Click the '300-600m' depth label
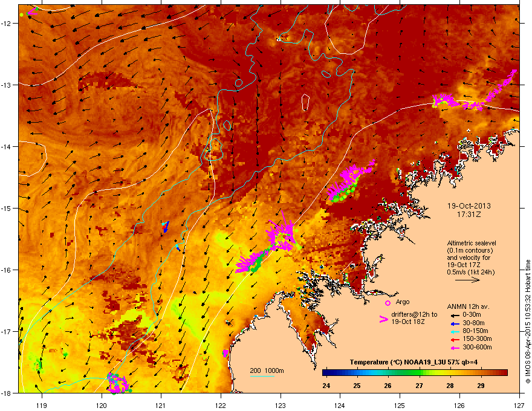532x411 pixels. 477,348
